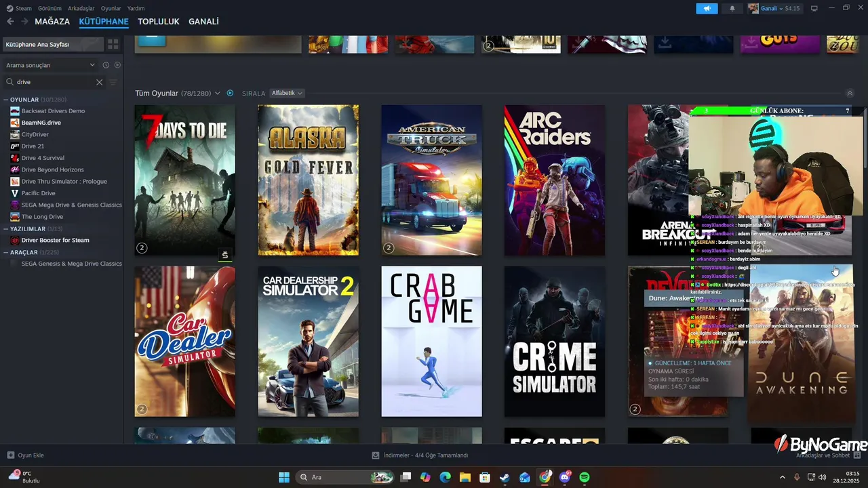The height and width of the screenshot is (488, 868).
Task: Open Discord from the taskbar
Action: [x=565, y=477]
